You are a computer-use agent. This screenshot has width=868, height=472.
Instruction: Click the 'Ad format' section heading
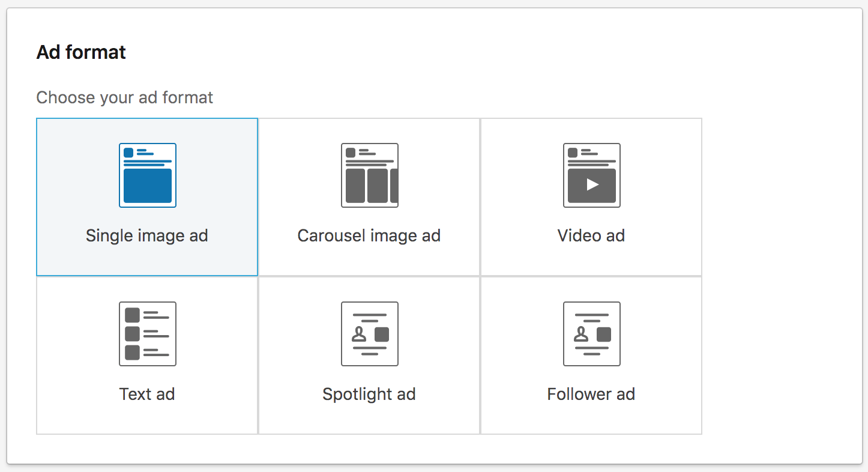click(81, 52)
